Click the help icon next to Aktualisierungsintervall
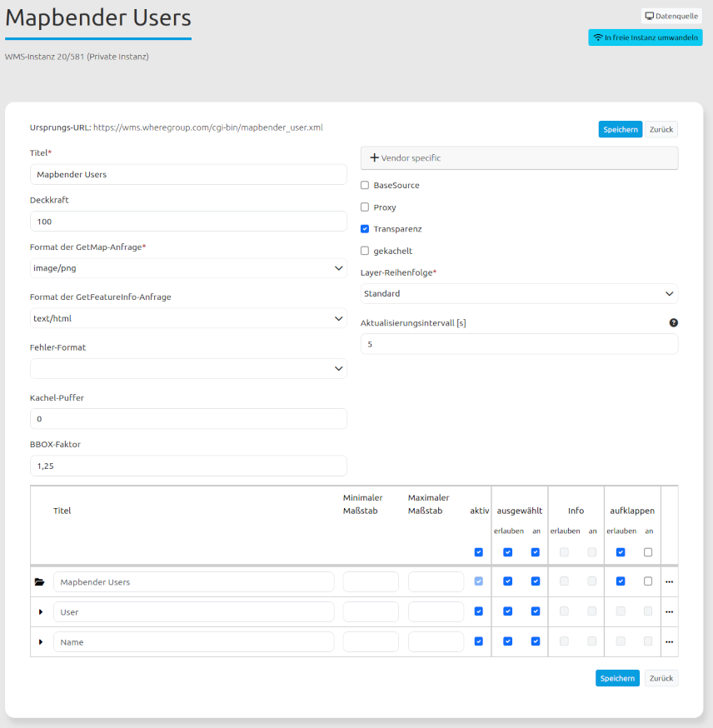 [673, 322]
